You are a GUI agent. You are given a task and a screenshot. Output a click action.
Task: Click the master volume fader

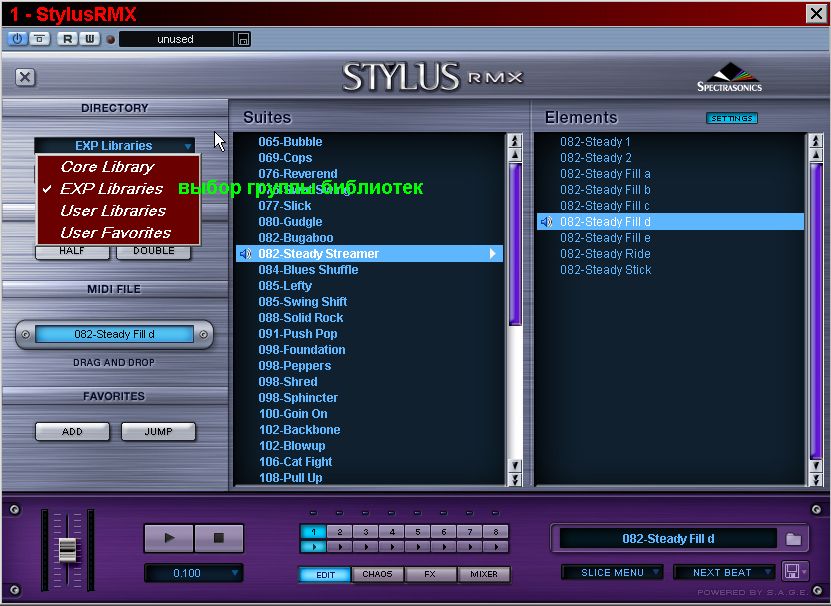pyautogui.click(x=67, y=550)
